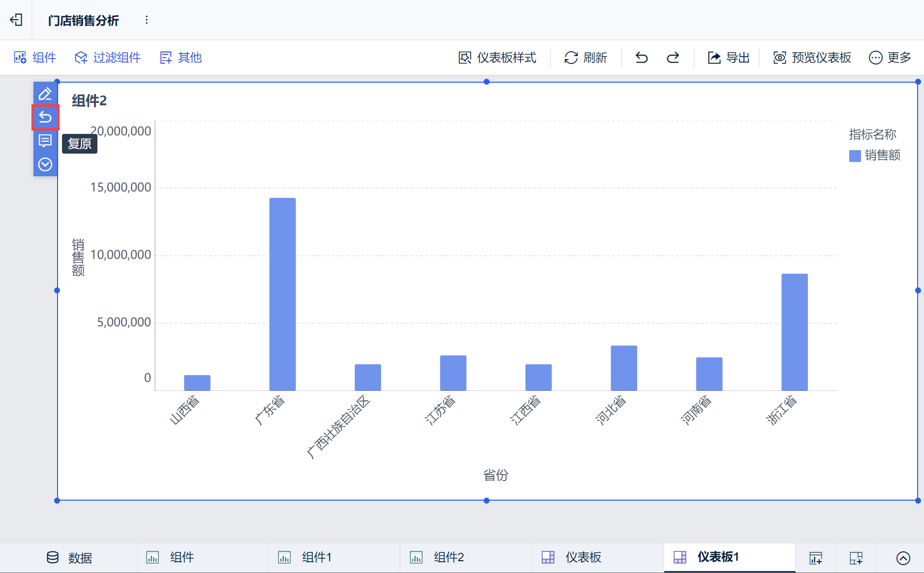Select the 江苏省 bar in chart
Screen dimensions: 924x573
[453, 373]
